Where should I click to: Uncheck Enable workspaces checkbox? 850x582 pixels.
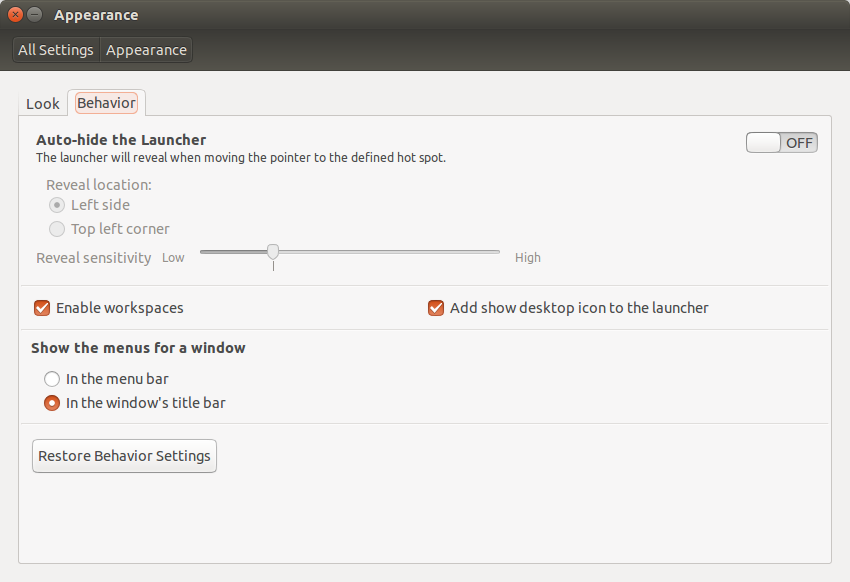click(42, 308)
